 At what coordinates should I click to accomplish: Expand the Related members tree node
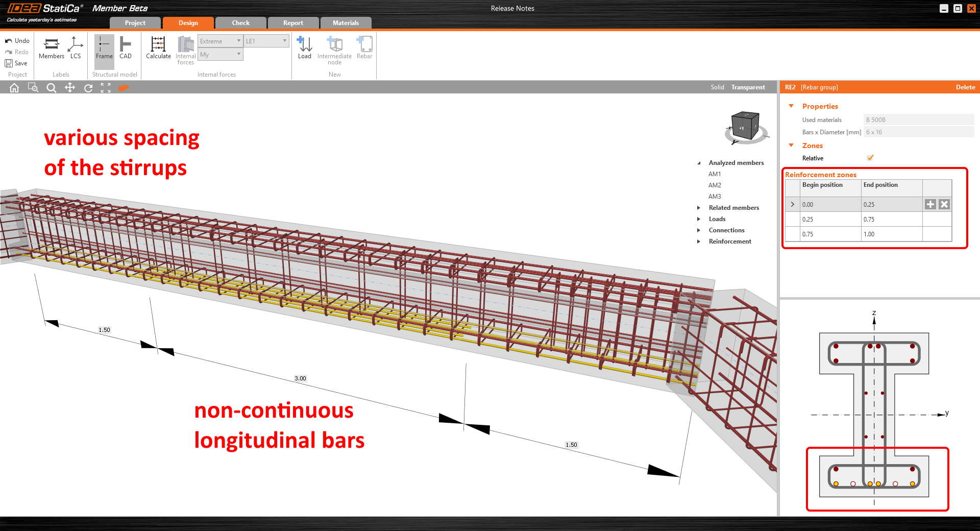click(699, 208)
